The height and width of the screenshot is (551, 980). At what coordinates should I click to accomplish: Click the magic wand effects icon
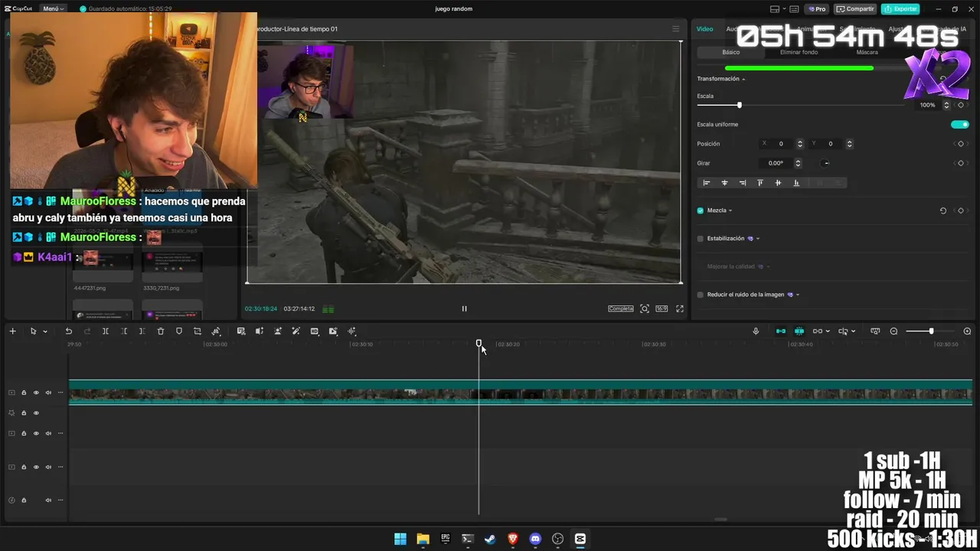[x=296, y=331]
